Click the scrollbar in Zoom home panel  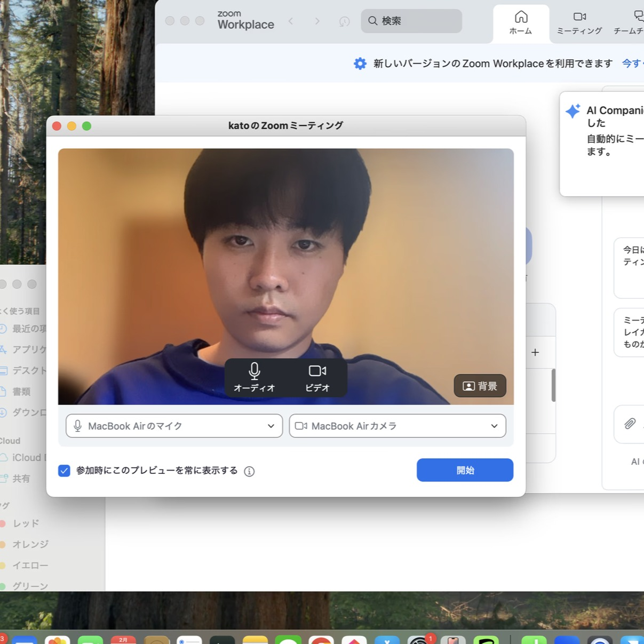tap(553, 385)
